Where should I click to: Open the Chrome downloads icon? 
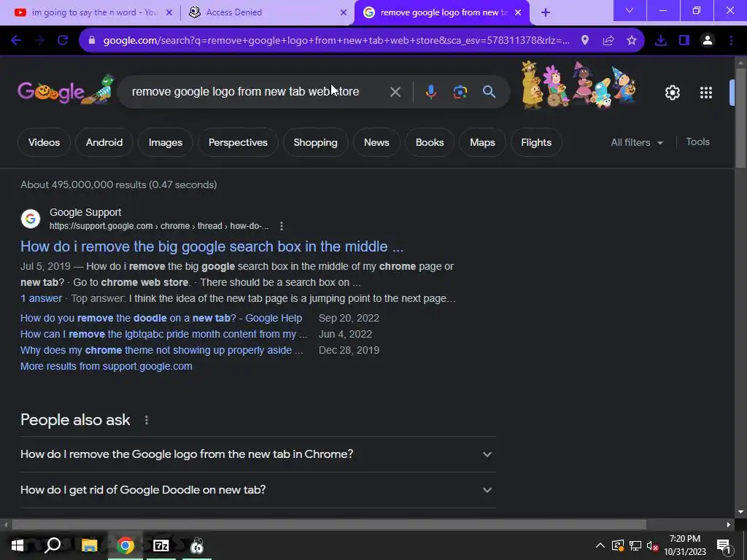[x=661, y=41]
